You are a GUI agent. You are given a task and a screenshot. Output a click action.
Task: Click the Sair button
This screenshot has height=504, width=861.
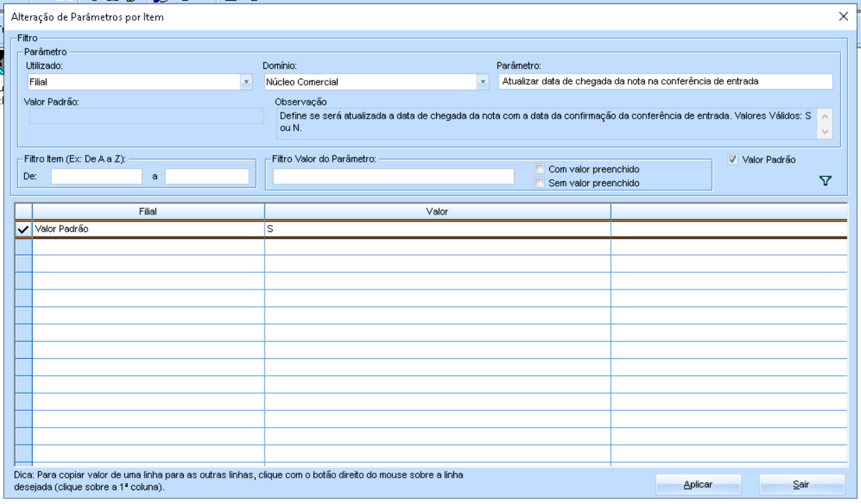802,485
